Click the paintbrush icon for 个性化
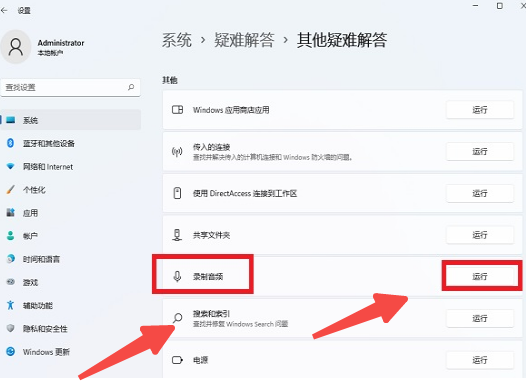The width and height of the screenshot is (526, 392). pyautogui.click(x=10, y=189)
